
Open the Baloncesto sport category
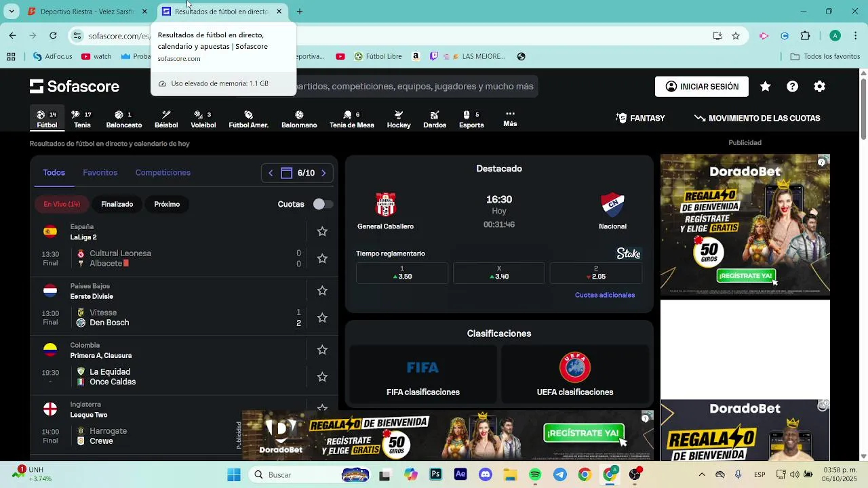pyautogui.click(x=124, y=119)
